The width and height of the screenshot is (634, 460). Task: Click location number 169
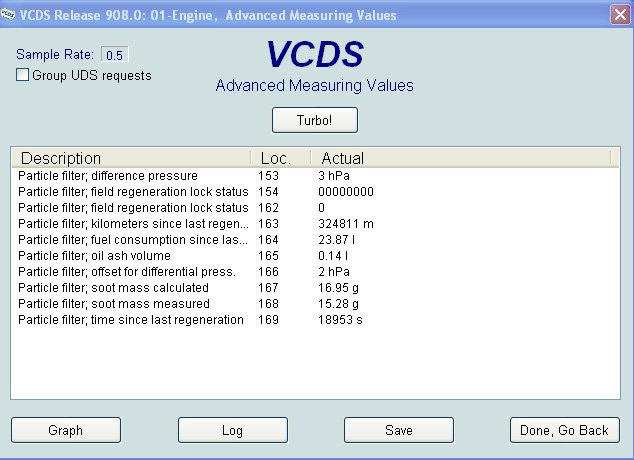click(268, 320)
